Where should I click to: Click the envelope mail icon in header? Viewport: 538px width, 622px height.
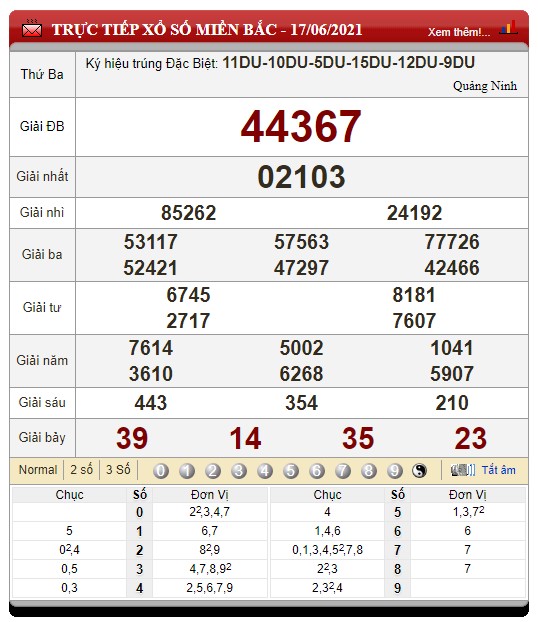[32, 29]
